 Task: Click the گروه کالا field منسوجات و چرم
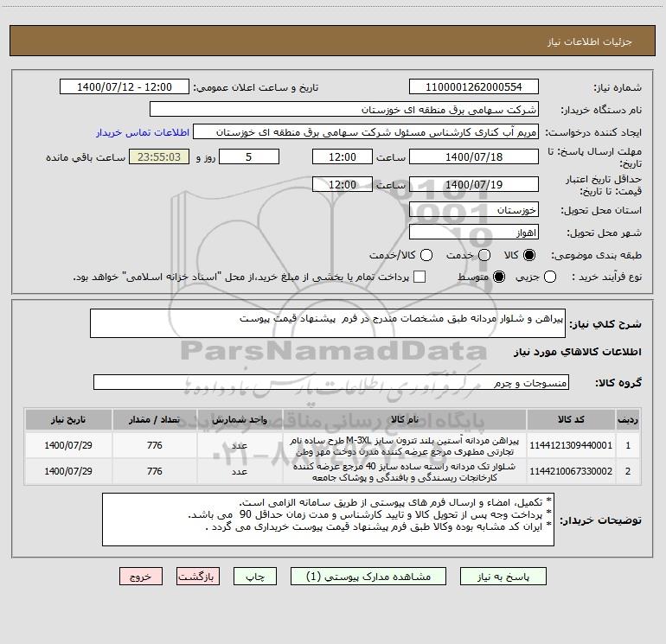point(331,382)
